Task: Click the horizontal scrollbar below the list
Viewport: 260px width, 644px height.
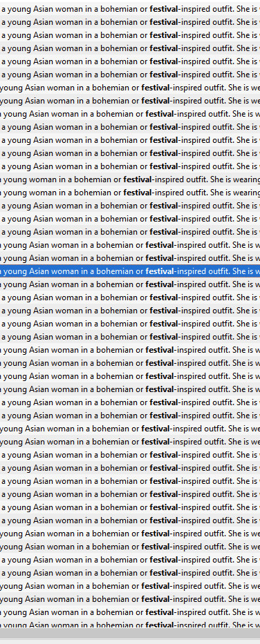Action: (x=130, y=634)
